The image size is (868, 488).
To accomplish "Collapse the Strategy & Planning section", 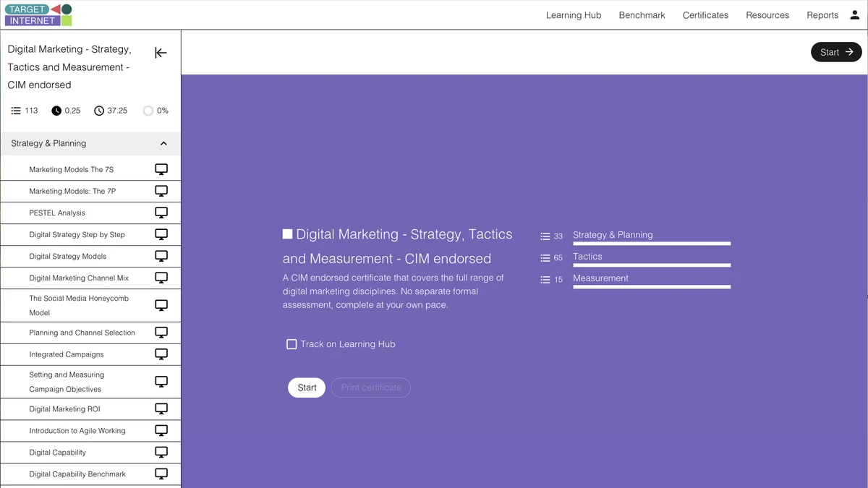I will pyautogui.click(x=90, y=143).
